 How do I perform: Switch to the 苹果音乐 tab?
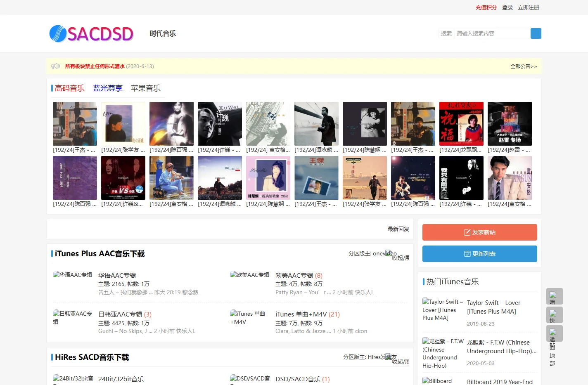pyautogui.click(x=146, y=88)
